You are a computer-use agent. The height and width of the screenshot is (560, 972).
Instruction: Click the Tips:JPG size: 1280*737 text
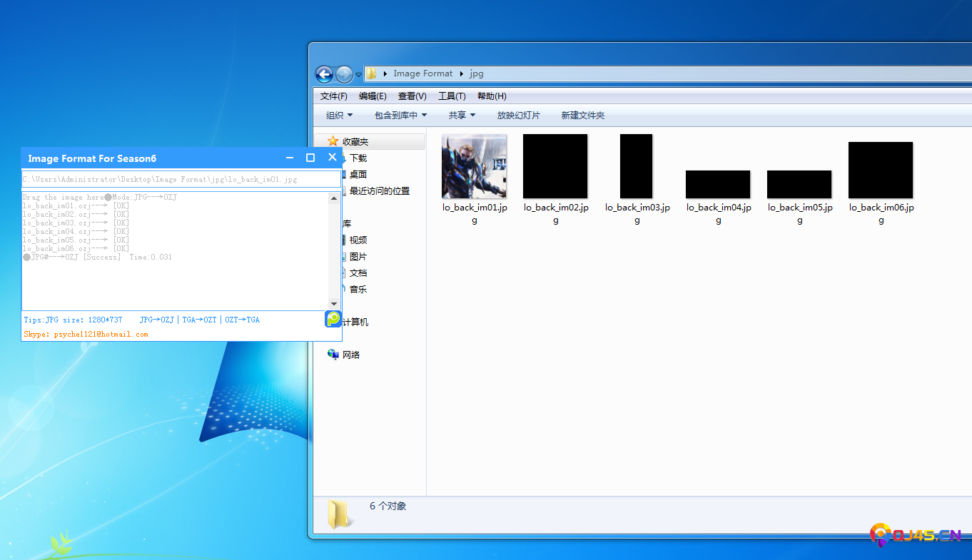(73, 320)
